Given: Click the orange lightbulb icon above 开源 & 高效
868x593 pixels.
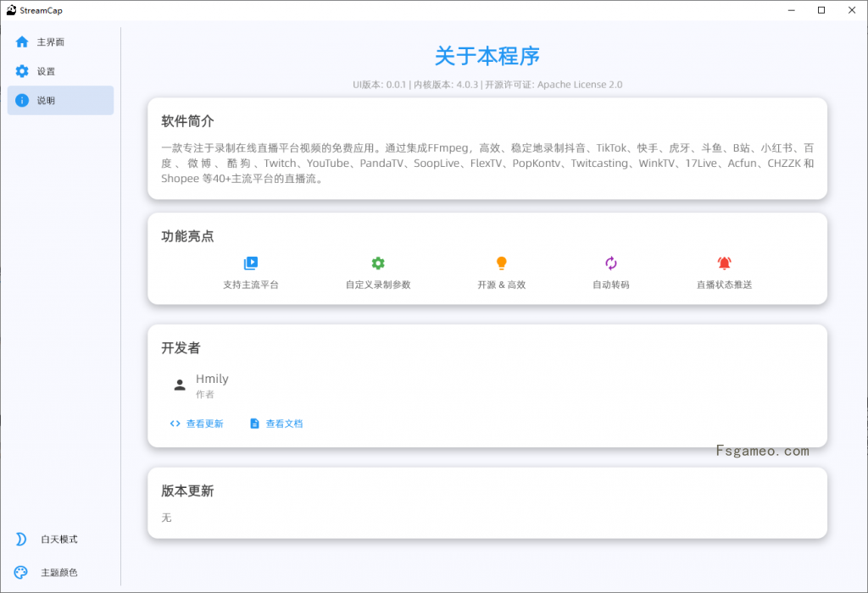Looking at the screenshot, I should coord(502,263).
